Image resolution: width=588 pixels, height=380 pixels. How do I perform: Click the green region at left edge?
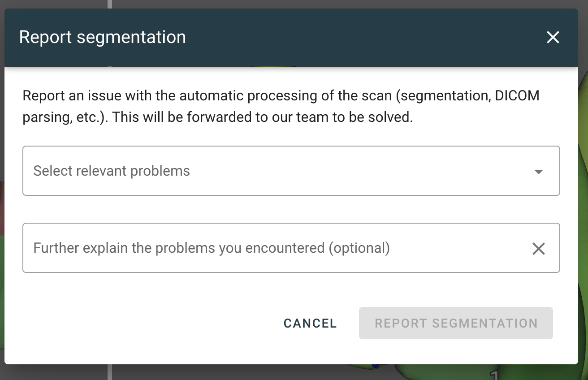pos(2,291)
